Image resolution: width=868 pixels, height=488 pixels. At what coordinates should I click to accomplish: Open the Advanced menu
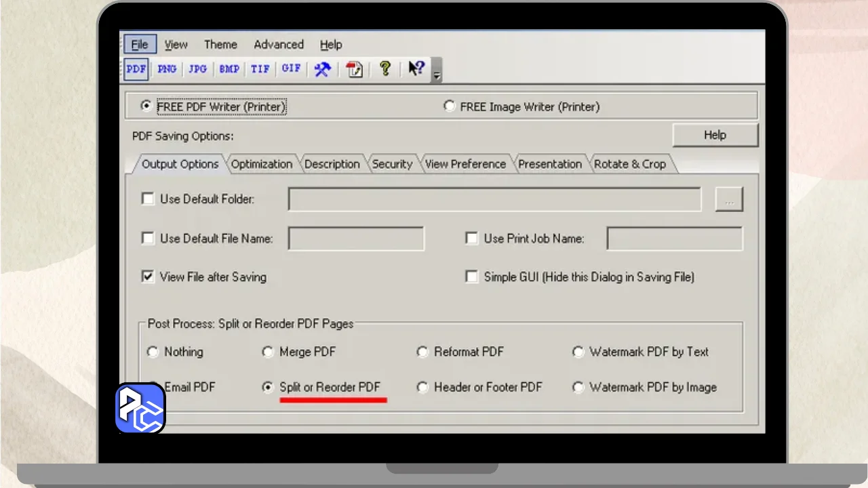(x=278, y=45)
